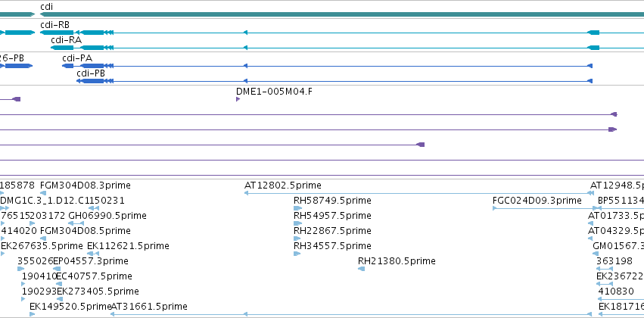Screen dimensions: 644x318
Task: Select GH06990.5prime EST label
Action: pos(107,216)
